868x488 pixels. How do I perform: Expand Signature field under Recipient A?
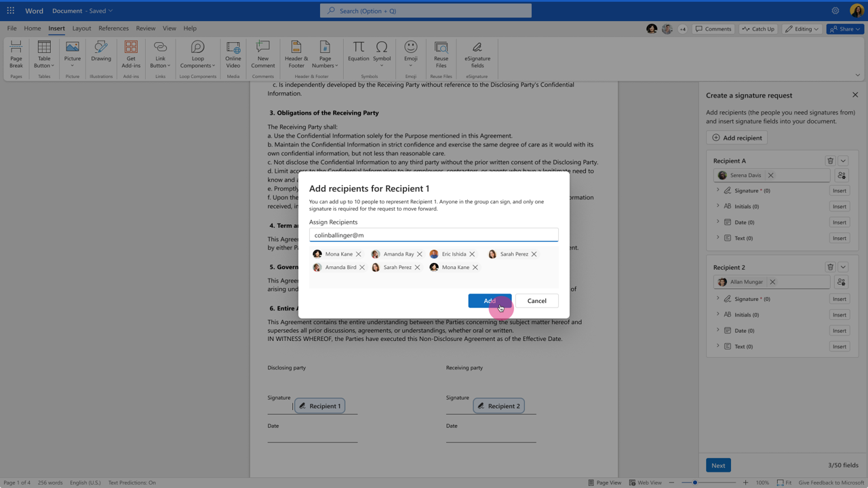(718, 190)
